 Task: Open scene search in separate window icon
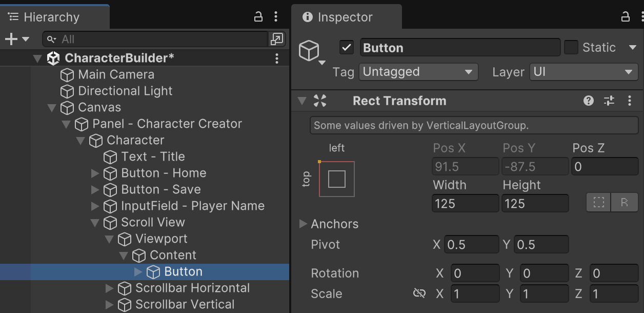[x=276, y=39]
